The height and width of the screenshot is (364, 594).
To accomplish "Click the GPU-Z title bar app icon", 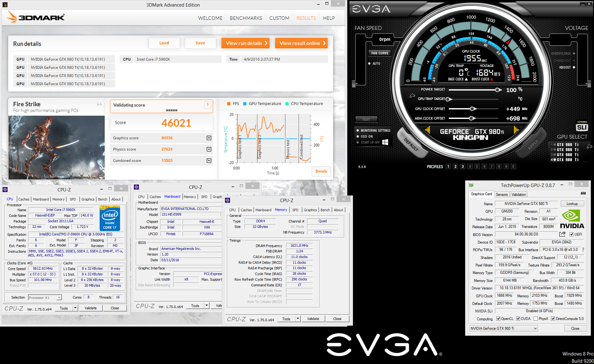I will 471,185.
